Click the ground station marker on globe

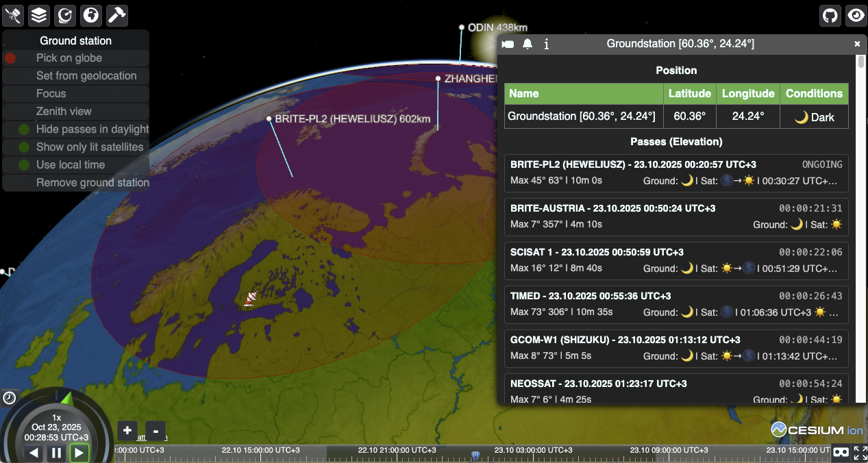point(251,298)
